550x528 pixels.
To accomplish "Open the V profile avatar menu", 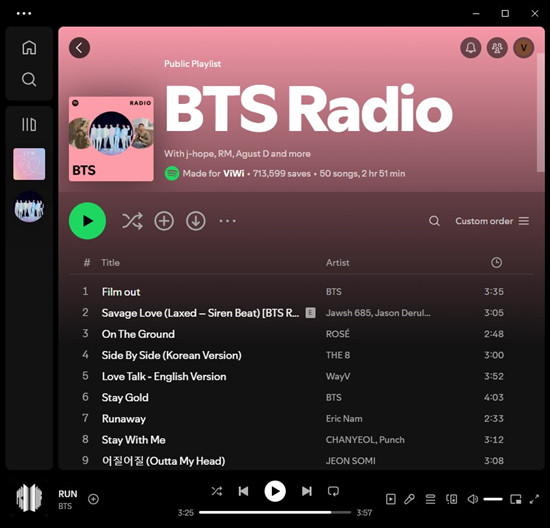I will tap(523, 48).
